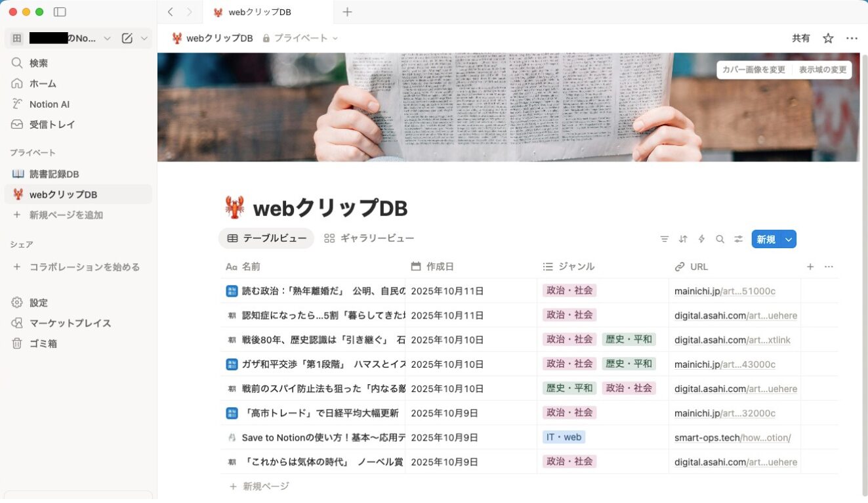This screenshot has height=503, width=868.
Task: Expand the dropdown arrow beside 新規 button
Action: click(x=789, y=239)
